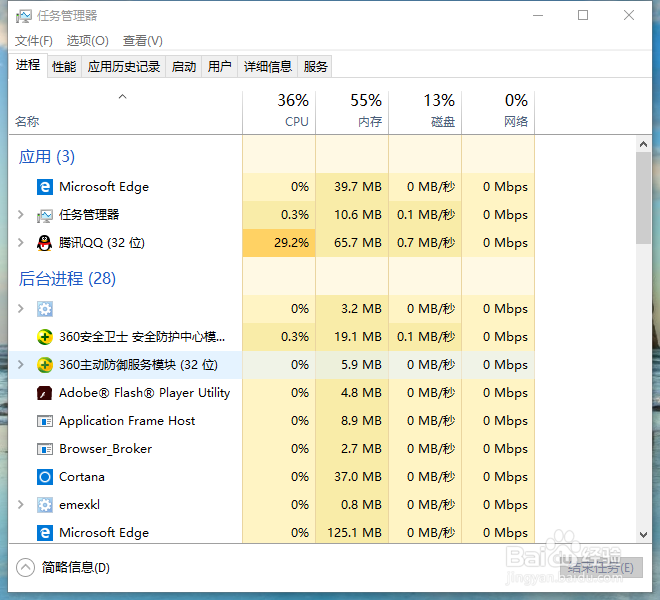Click the 任务管理器 process row icon

[x=45, y=215]
